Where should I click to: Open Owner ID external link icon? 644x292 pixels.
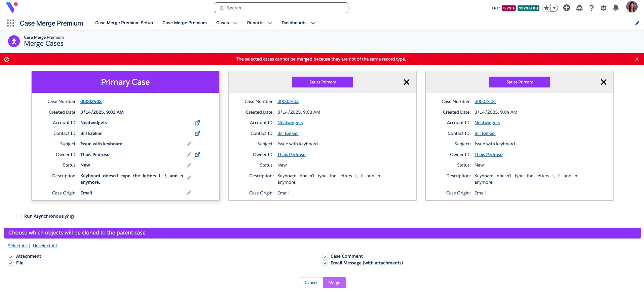[x=197, y=154]
